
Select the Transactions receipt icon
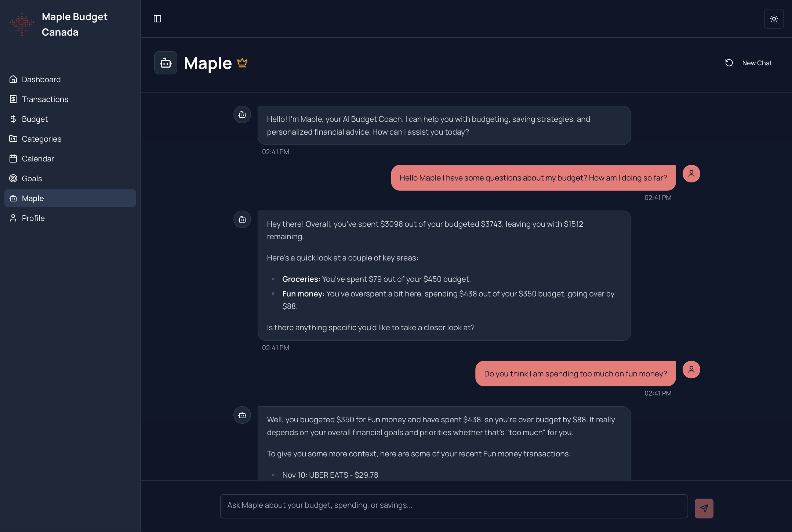pyautogui.click(x=14, y=99)
